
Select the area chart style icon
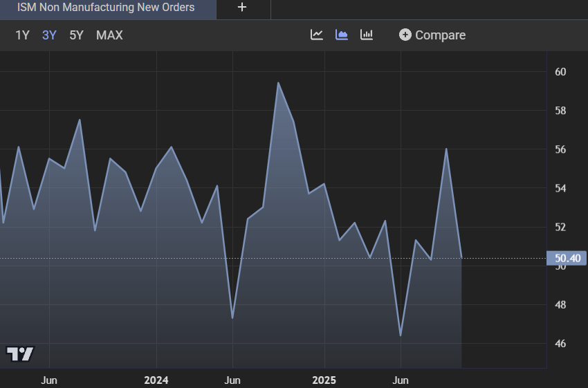coord(342,35)
